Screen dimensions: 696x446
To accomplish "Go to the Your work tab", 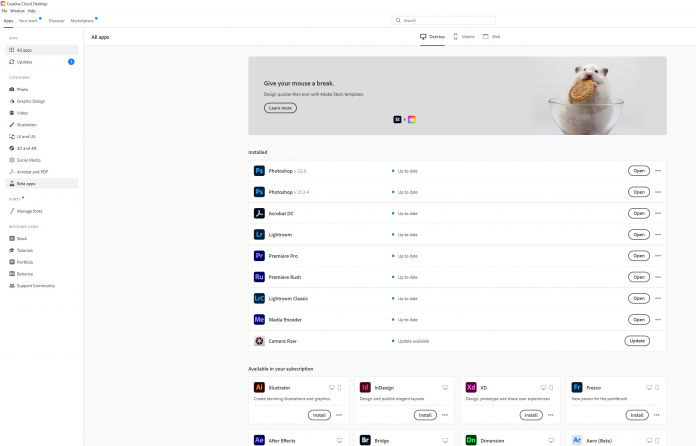I will click(x=28, y=21).
